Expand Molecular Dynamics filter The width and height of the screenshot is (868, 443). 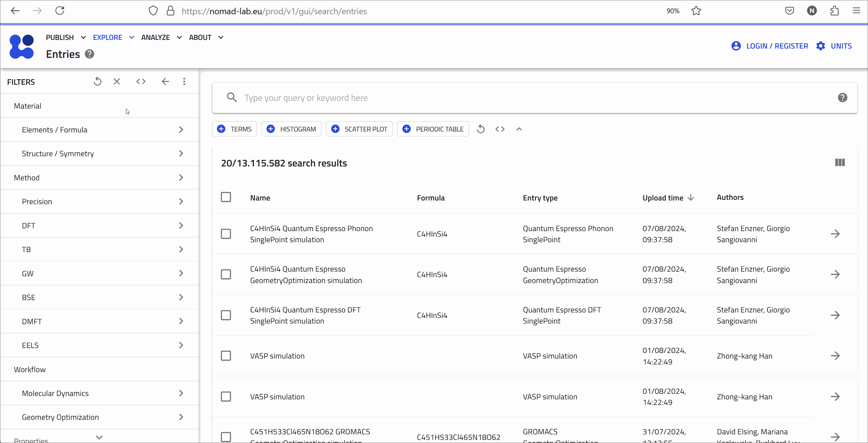pos(99,393)
